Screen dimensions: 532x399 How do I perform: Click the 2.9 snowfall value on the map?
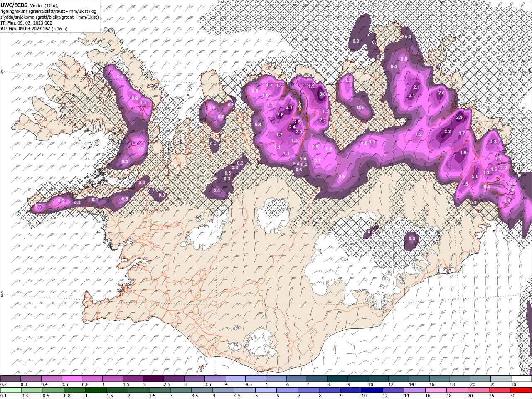click(x=459, y=118)
